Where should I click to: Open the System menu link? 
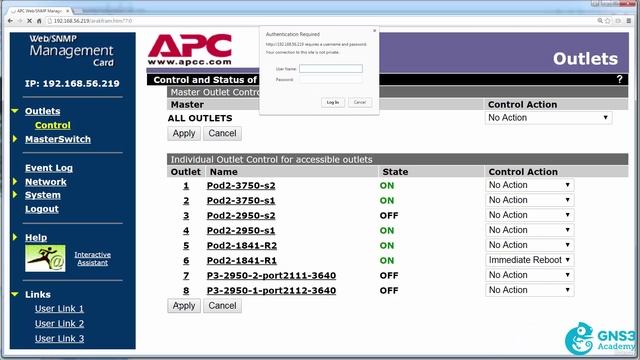coord(42,195)
